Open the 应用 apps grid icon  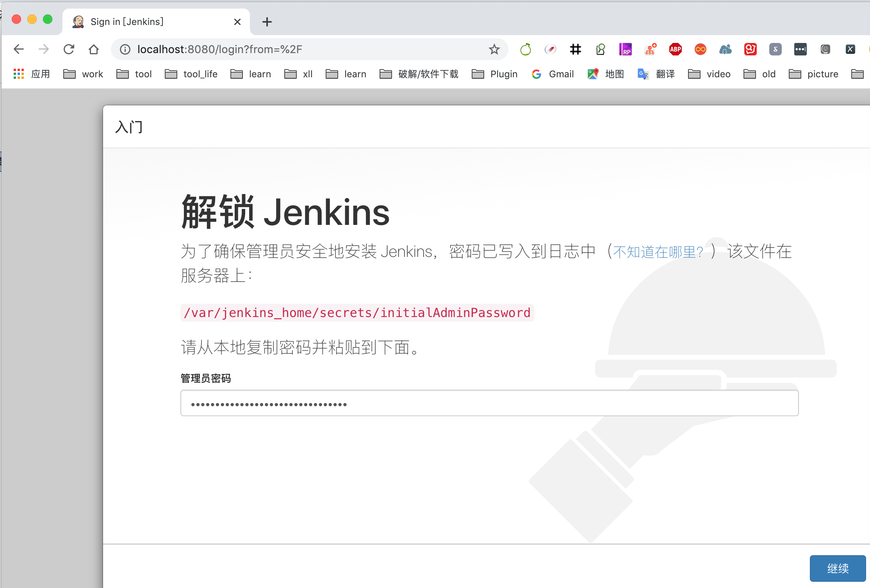tap(19, 74)
